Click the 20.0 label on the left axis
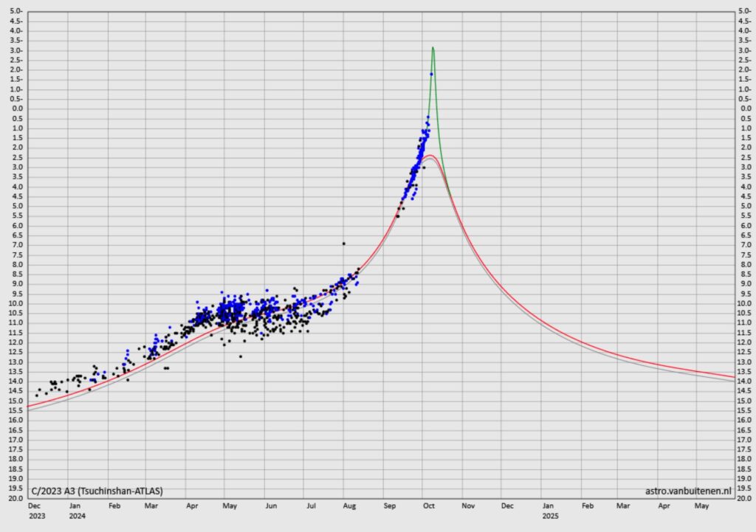Image resolution: width=756 pixels, height=532 pixels. pos(16,498)
